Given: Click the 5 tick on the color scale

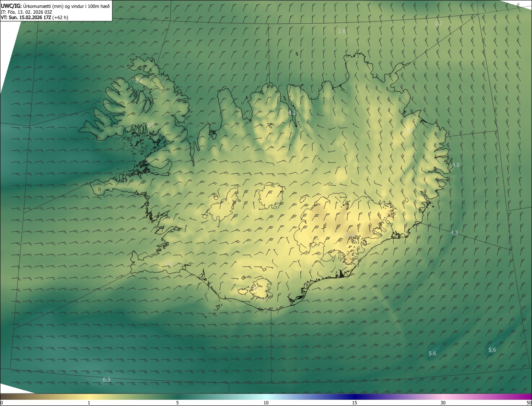Looking at the screenshot, I should coord(177,403).
